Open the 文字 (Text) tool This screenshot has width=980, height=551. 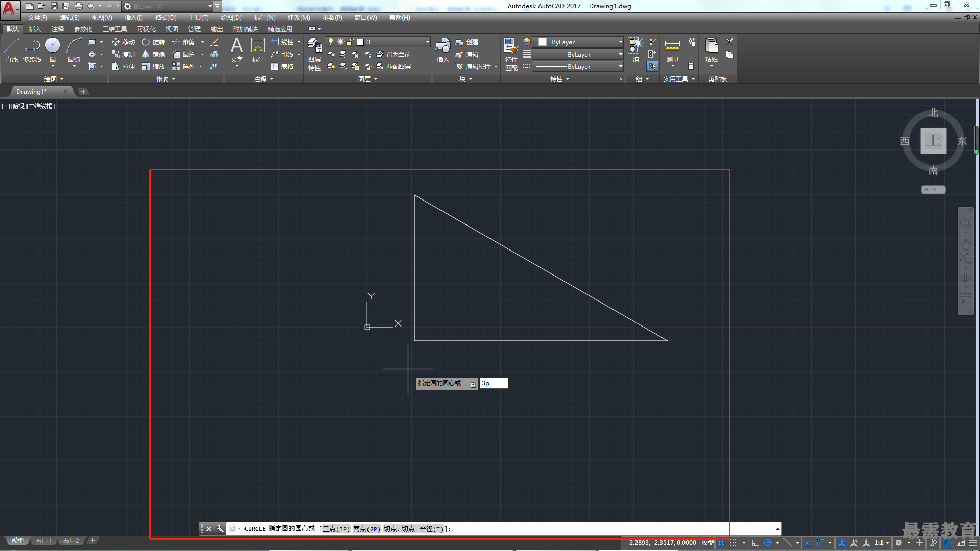click(237, 50)
